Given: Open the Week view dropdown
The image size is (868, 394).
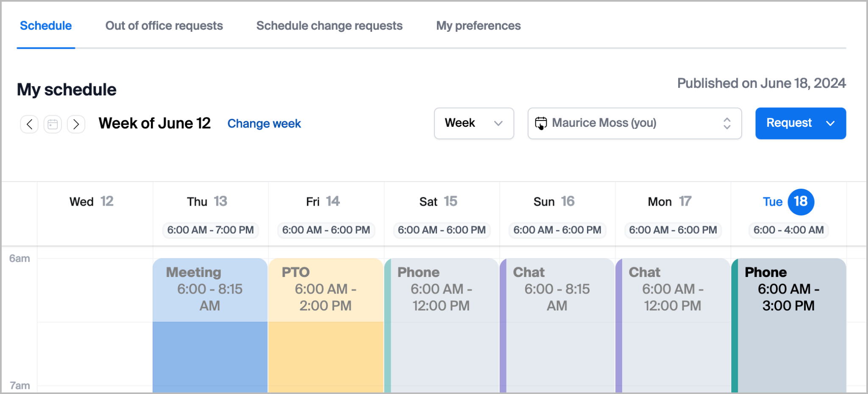Looking at the screenshot, I should click(x=473, y=123).
